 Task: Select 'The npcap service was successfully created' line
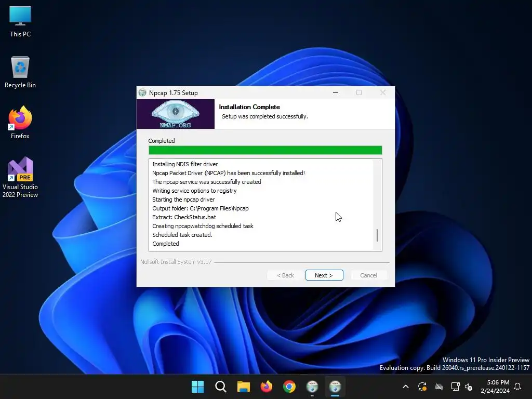(x=207, y=182)
